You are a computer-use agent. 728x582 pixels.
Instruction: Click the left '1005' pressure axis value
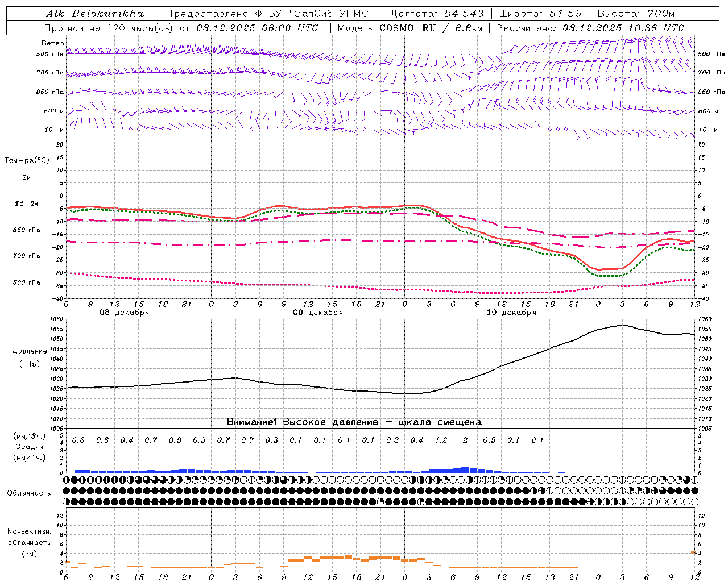coord(57,429)
